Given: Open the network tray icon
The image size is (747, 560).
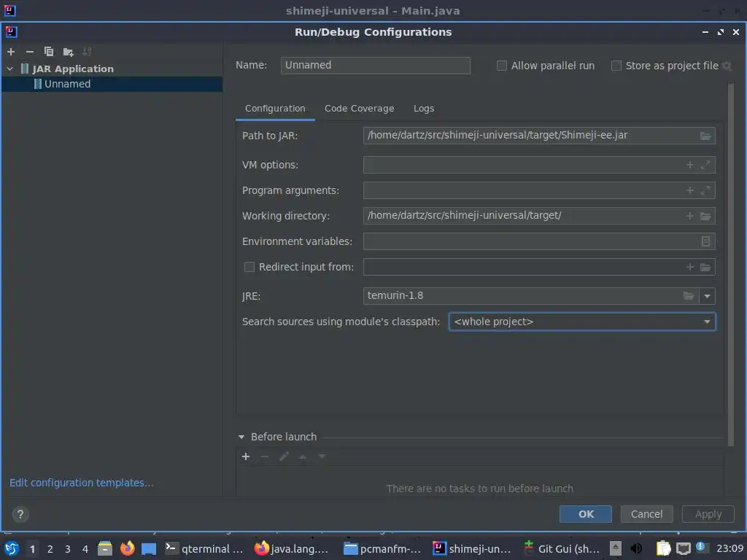Looking at the screenshot, I should pyautogui.click(x=683, y=548).
